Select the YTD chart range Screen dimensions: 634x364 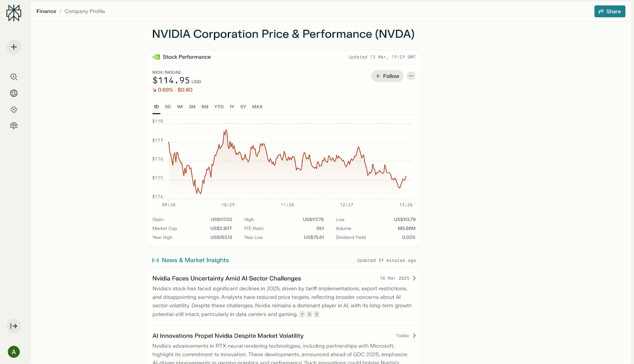click(x=219, y=107)
